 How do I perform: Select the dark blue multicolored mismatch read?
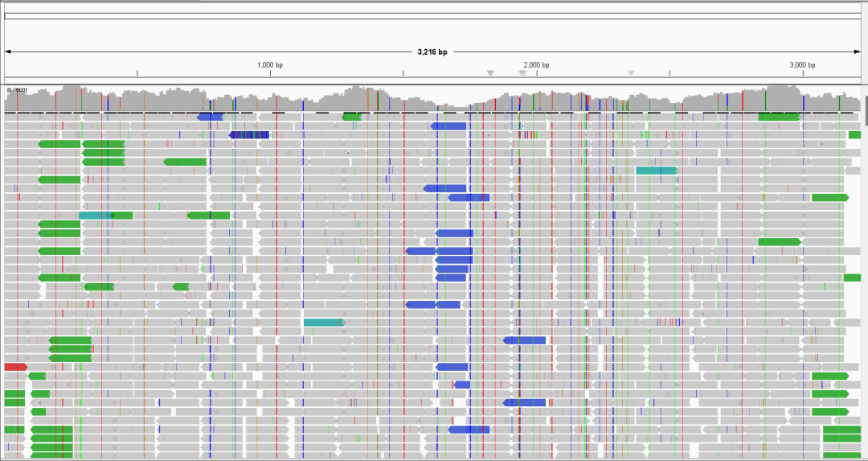(249, 135)
